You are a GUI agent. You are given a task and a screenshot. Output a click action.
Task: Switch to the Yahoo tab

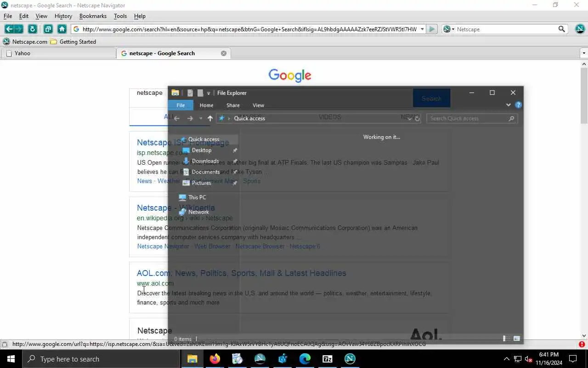[x=58, y=53]
